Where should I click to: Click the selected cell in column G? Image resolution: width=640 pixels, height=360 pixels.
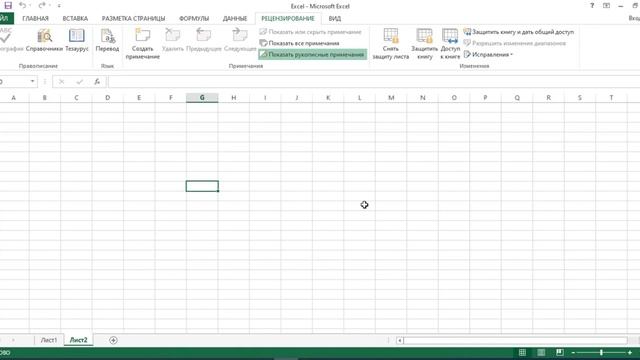pos(202,186)
